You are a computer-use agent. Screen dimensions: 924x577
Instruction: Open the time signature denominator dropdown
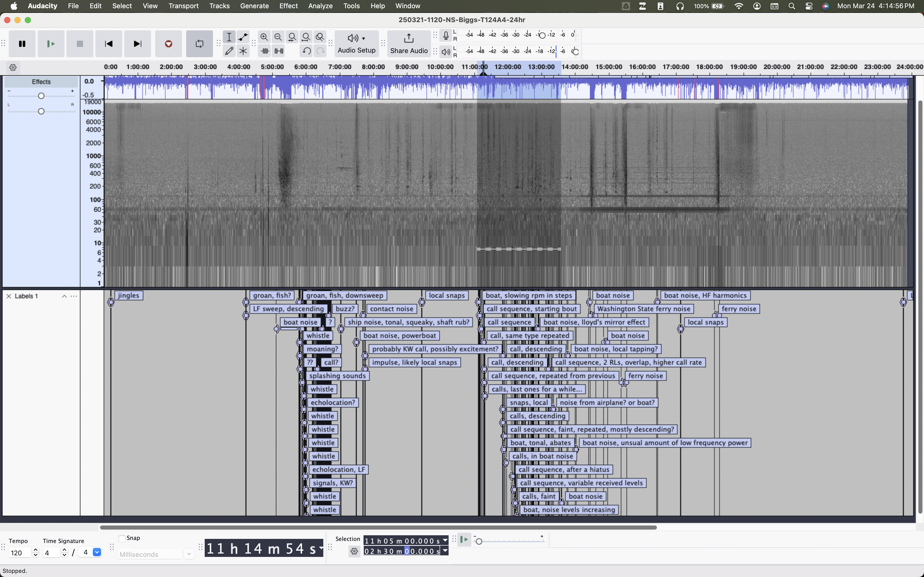click(x=97, y=552)
